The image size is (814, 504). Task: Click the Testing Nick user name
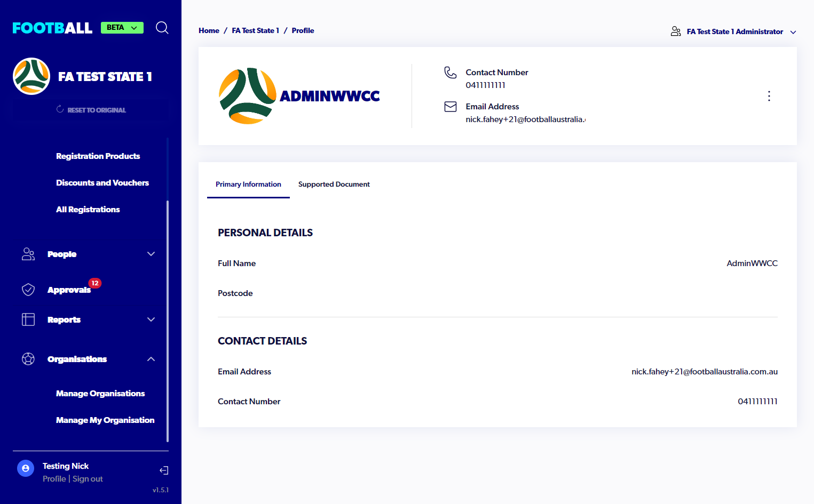click(x=66, y=466)
